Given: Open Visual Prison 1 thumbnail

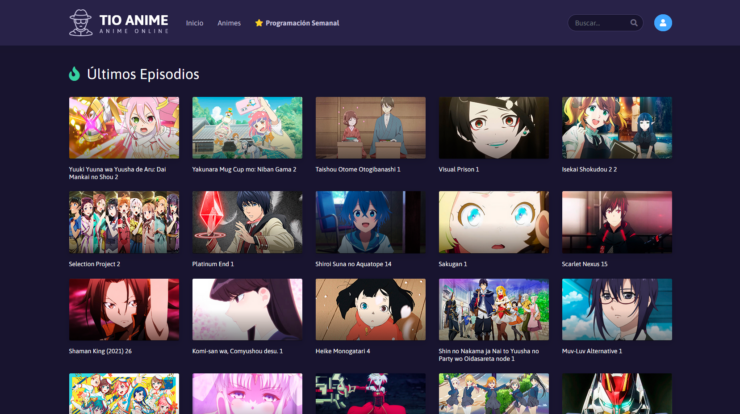Looking at the screenshot, I should (494, 127).
